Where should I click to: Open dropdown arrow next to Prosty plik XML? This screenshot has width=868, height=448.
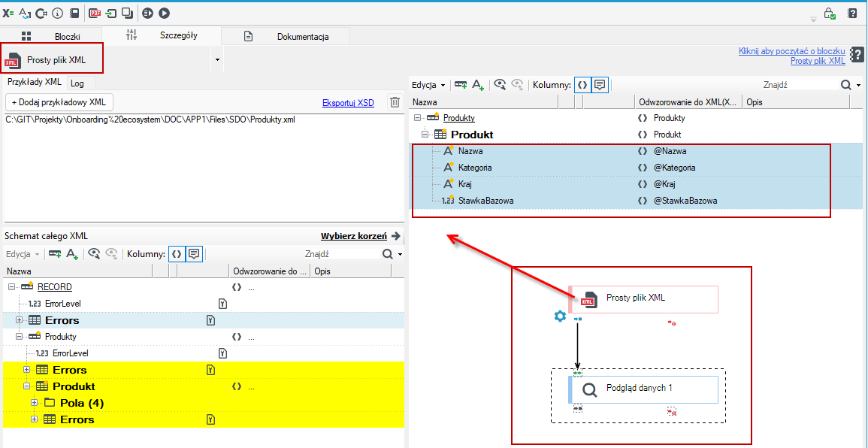(217, 59)
